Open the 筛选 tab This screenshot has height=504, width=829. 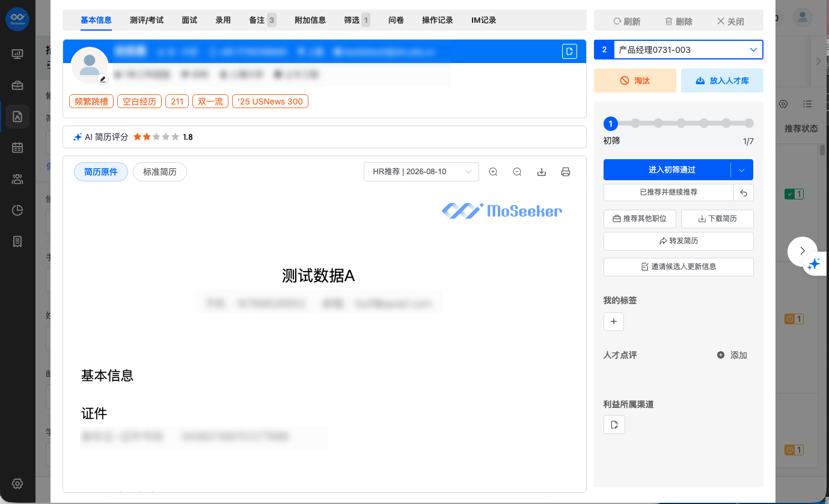pyautogui.click(x=357, y=20)
